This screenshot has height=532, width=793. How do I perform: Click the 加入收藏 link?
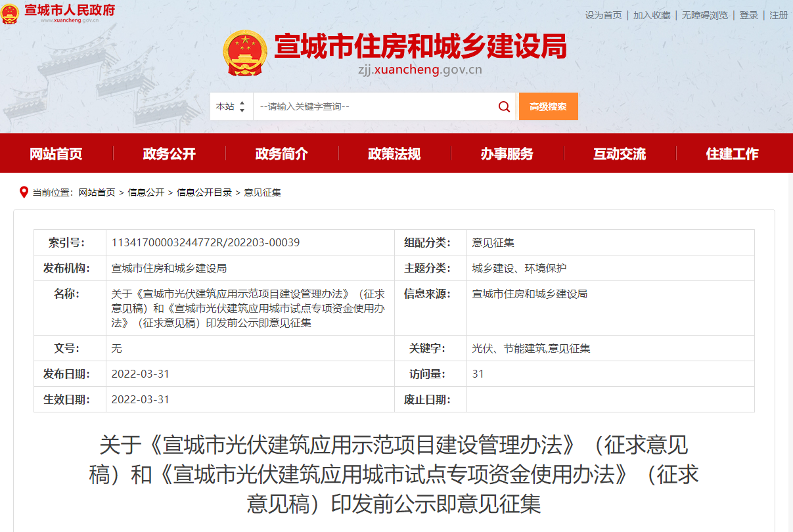click(x=652, y=15)
